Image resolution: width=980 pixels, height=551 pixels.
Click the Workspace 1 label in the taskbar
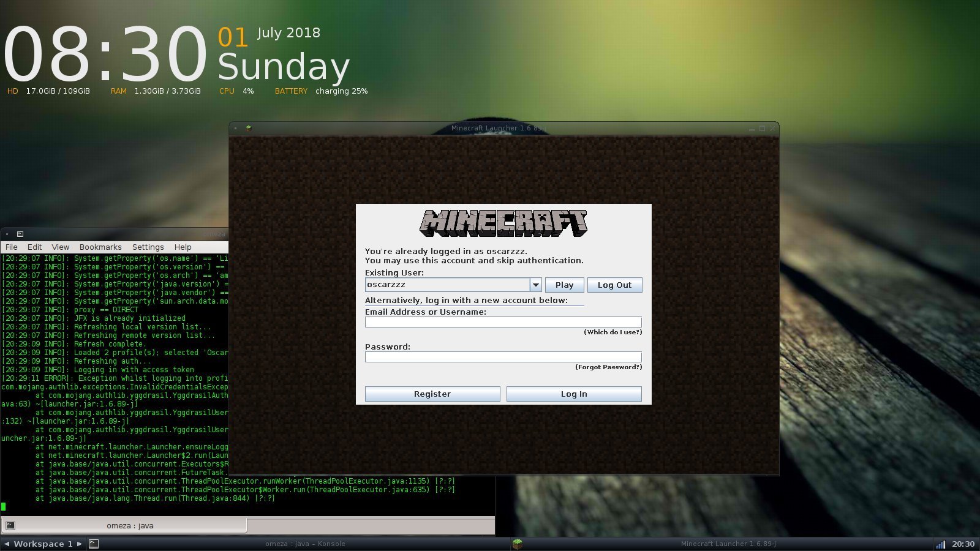click(x=43, y=544)
